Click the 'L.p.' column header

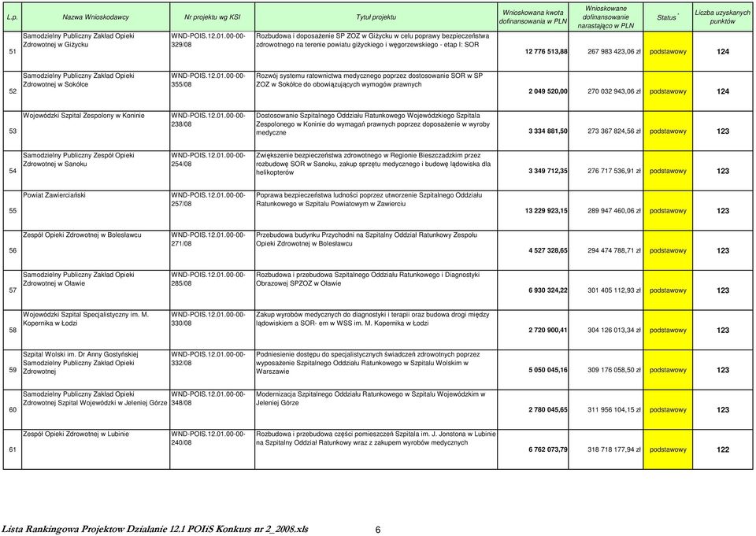pyautogui.click(x=13, y=17)
